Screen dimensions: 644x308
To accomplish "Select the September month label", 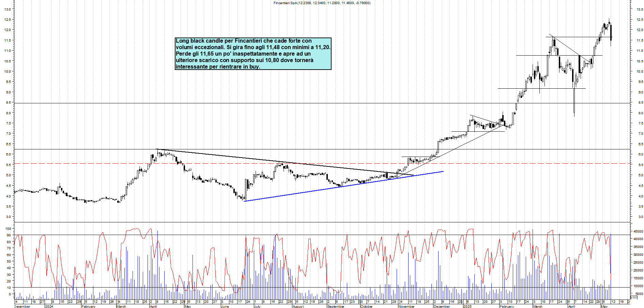I will pos(336,306).
